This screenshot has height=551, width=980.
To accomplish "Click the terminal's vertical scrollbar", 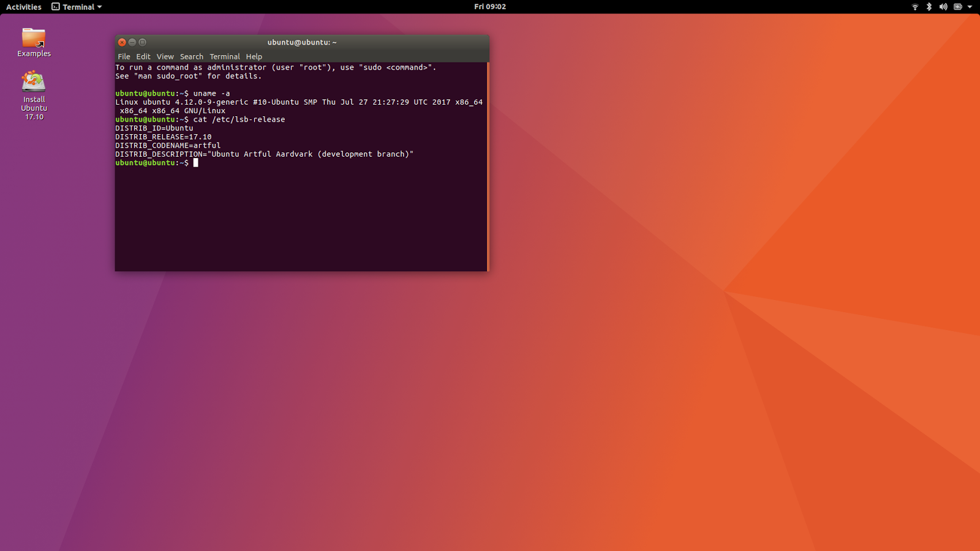I will click(x=488, y=166).
